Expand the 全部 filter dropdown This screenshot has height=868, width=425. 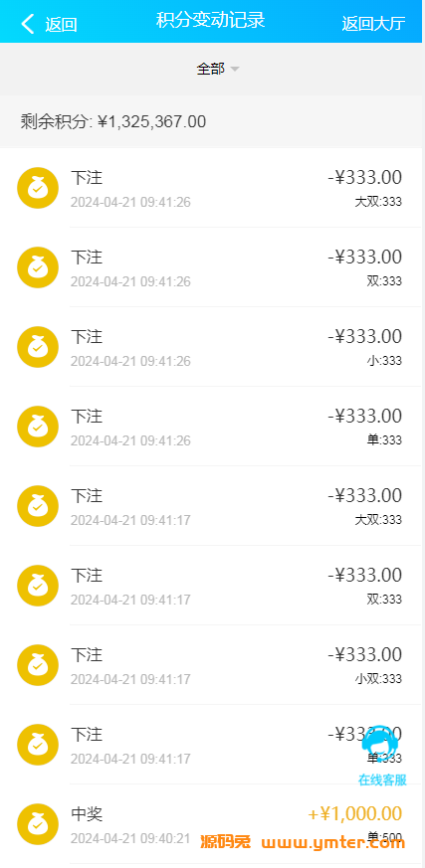tap(218, 69)
